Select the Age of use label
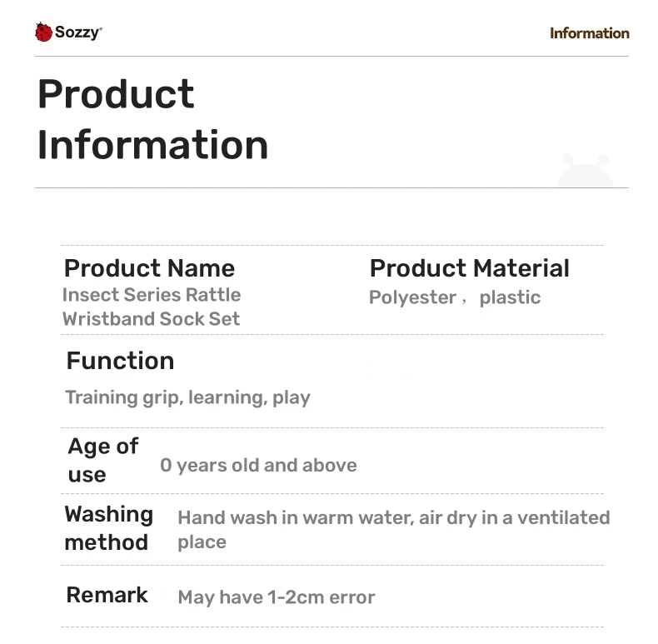This screenshot has height=644, width=658. [102, 460]
